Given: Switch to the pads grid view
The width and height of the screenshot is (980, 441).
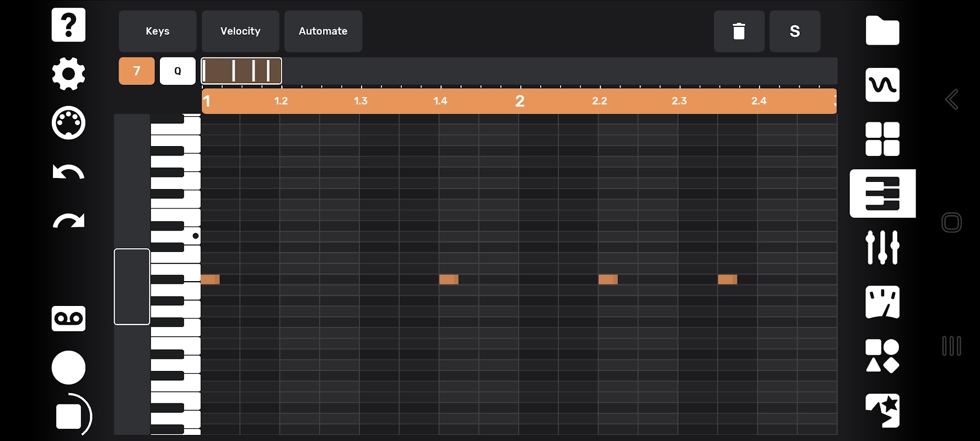Looking at the screenshot, I should (x=882, y=139).
